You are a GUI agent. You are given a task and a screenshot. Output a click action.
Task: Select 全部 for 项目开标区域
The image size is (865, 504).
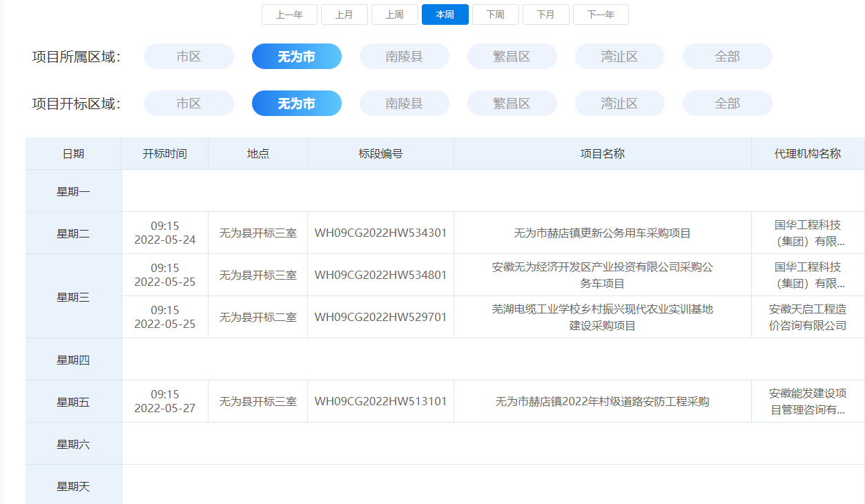727,104
